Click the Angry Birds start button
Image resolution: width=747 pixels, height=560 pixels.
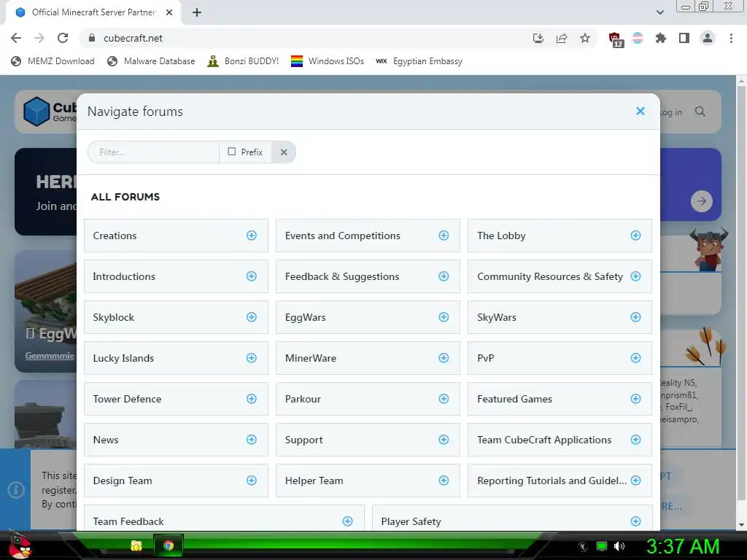(x=20, y=545)
